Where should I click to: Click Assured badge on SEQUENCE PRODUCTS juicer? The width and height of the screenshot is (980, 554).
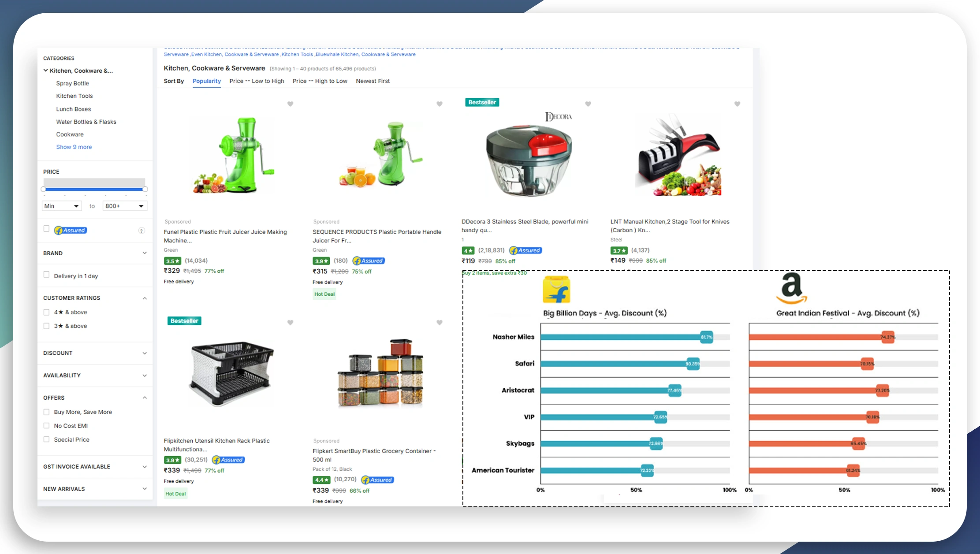pyautogui.click(x=369, y=261)
